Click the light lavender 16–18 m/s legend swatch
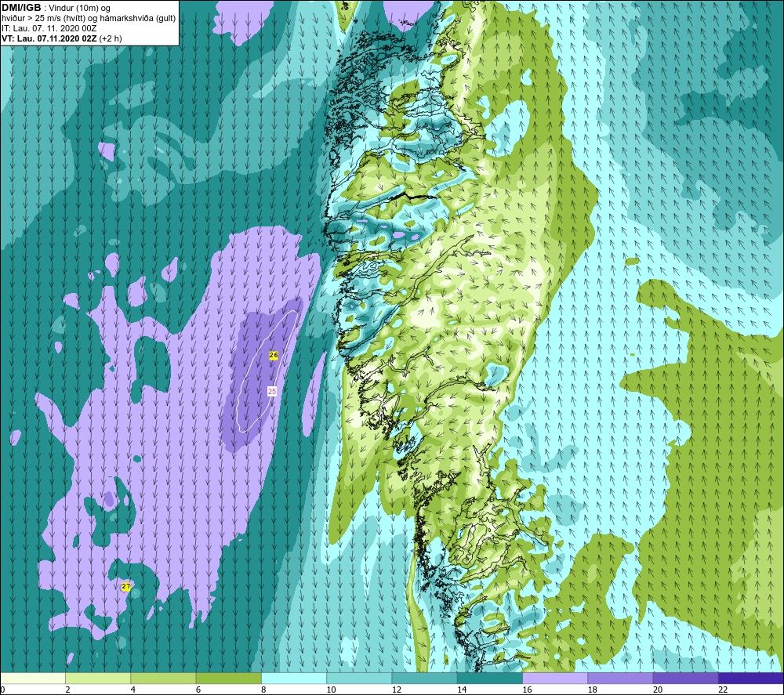784x695 pixels. click(555, 678)
